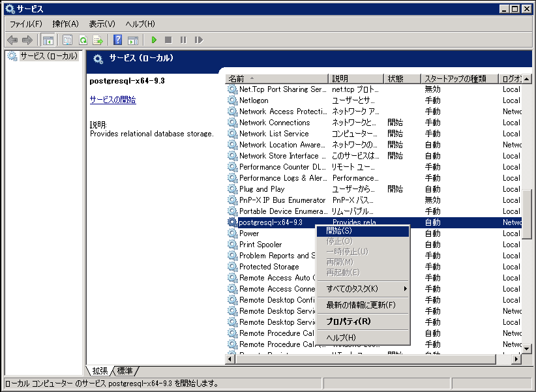
Task: Open the 表示(V) menu
Action: point(102,23)
